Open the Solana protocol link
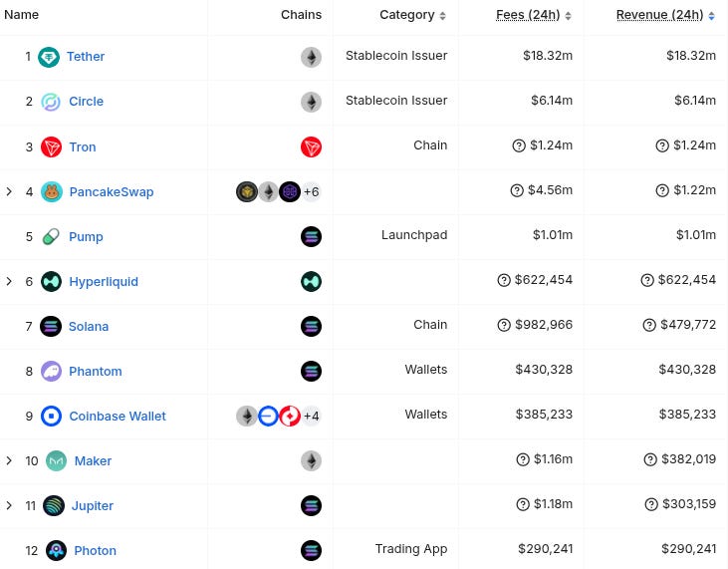 click(x=89, y=327)
